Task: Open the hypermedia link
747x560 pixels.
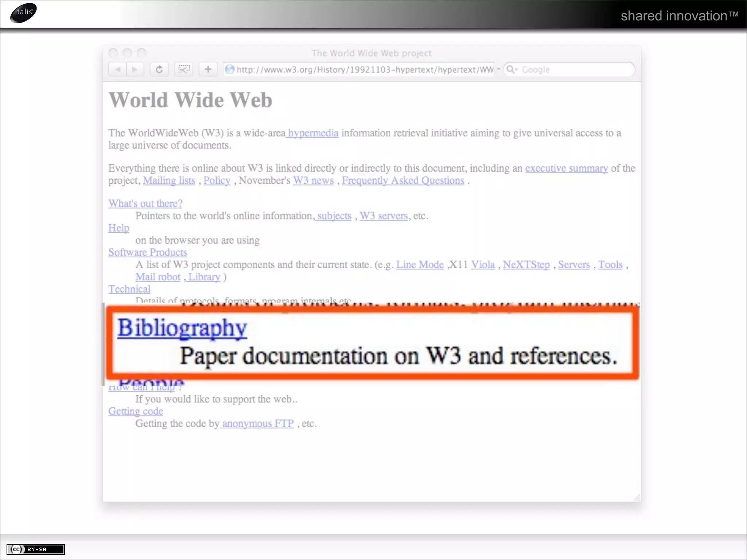Action: coord(313,133)
